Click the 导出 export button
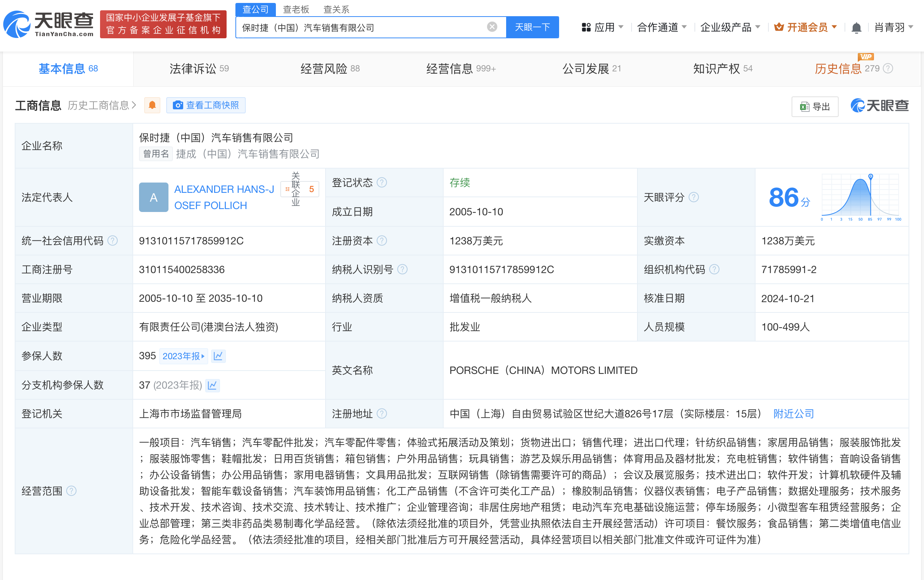The image size is (924, 580). pyautogui.click(x=815, y=106)
